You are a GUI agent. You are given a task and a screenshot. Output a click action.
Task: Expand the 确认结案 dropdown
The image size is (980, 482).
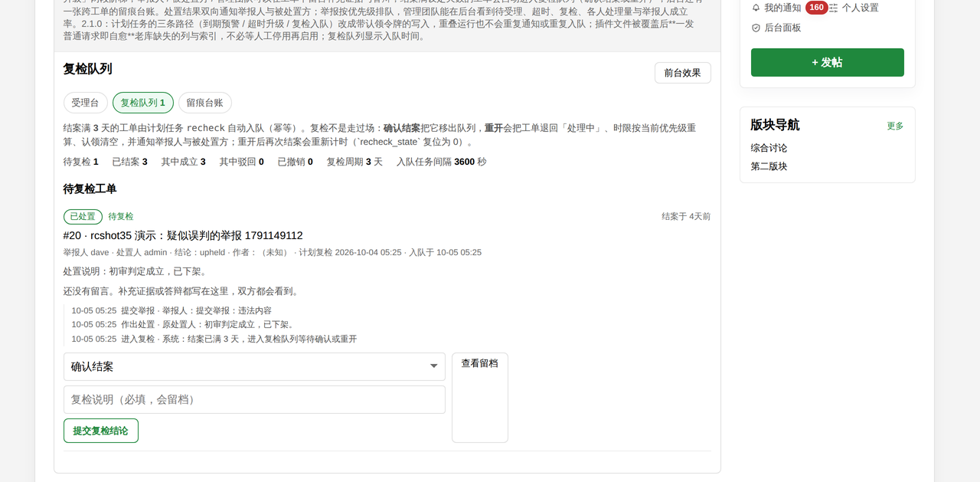coord(254,366)
